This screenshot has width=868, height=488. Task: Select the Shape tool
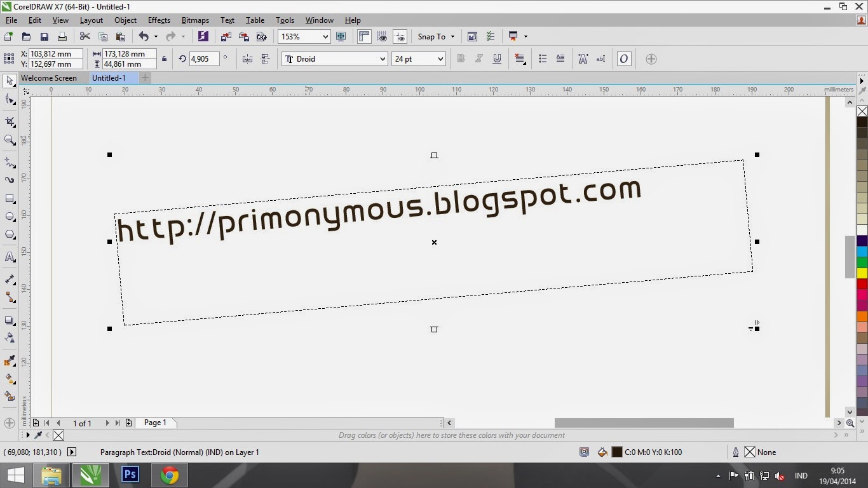tap(10, 99)
